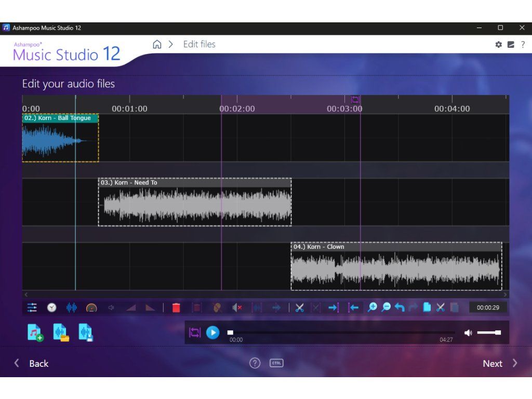Open the Home breadcrumb icon
This screenshot has height=399, width=532.
point(157,45)
